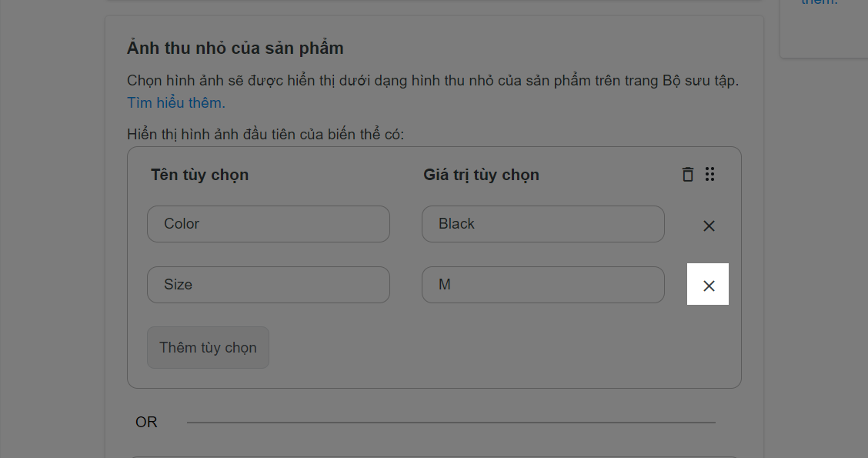Click the OR separator label

[147, 422]
